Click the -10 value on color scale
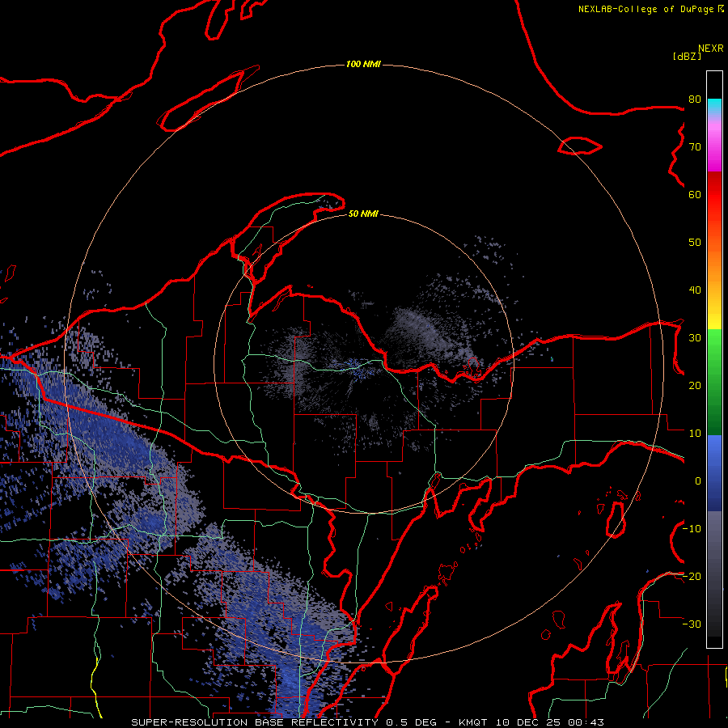The width and height of the screenshot is (728, 728). 692,529
